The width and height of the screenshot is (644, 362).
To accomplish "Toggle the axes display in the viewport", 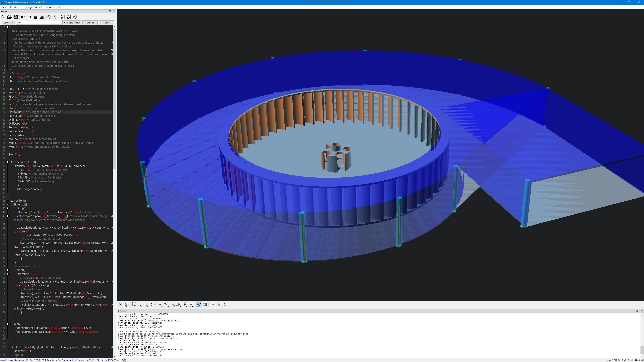I will click(x=212, y=305).
